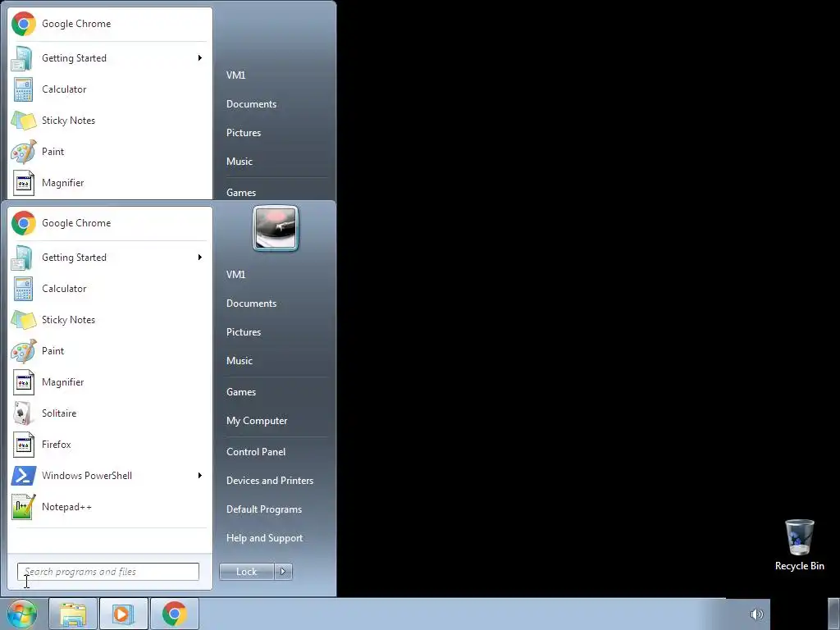
Task: Open Firefox from the Start menu list
Action: point(109,444)
